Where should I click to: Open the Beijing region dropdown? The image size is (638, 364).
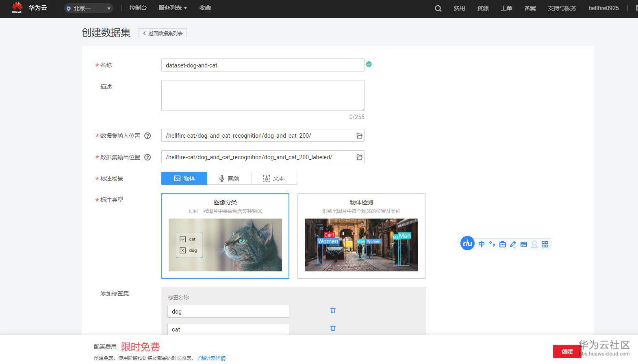(89, 8)
